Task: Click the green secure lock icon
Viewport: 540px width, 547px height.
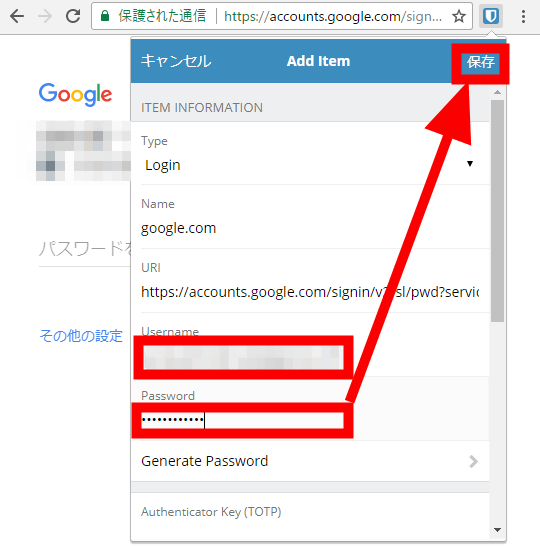Action: click(105, 16)
